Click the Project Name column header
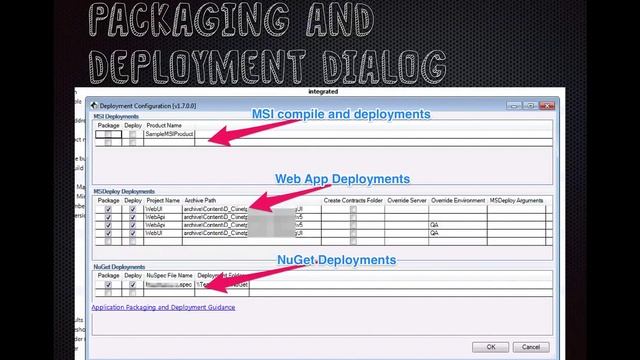Image resolution: width=640 pixels, height=360 pixels. click(x=163, y=200)
